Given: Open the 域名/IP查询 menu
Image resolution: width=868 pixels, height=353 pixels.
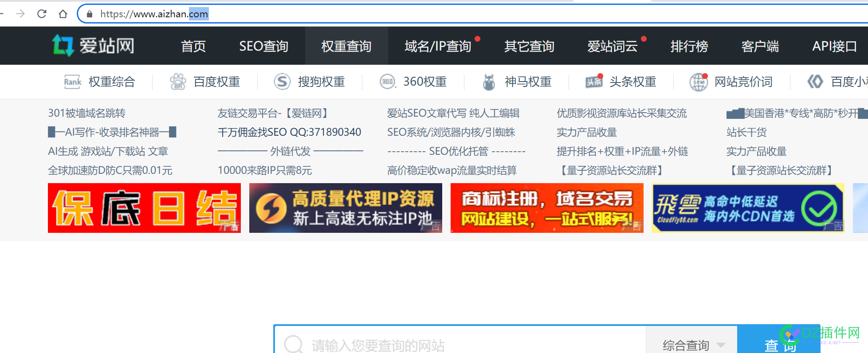Looking at the screenshot, I should pos(438,46).
